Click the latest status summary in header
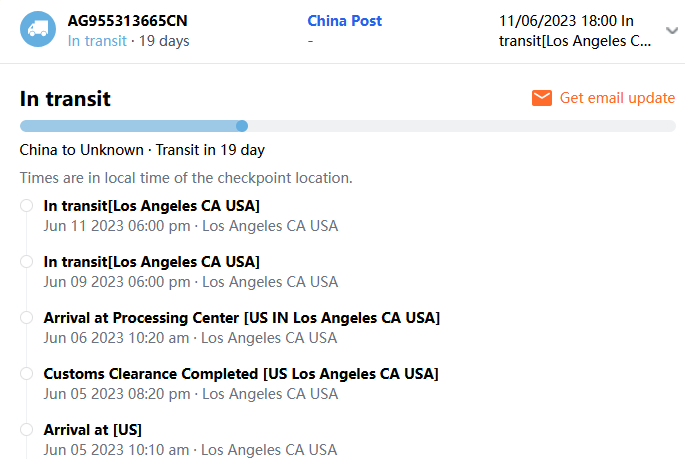Screen dimensions: 685x459 point(579,31)
